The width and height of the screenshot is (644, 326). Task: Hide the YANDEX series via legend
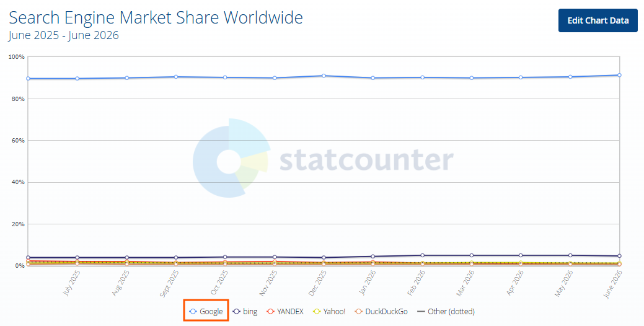[285, 311]
